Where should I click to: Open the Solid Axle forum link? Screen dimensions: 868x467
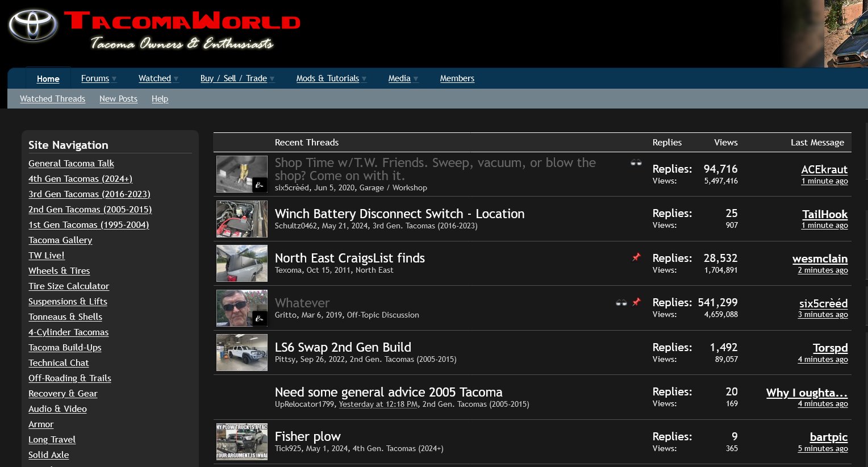[48, 455]
